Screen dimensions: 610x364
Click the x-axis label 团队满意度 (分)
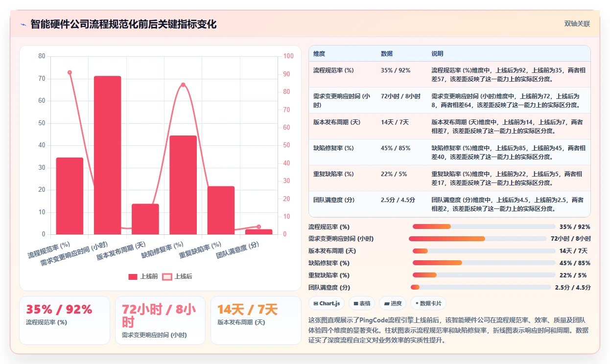[x=238, y=250]
